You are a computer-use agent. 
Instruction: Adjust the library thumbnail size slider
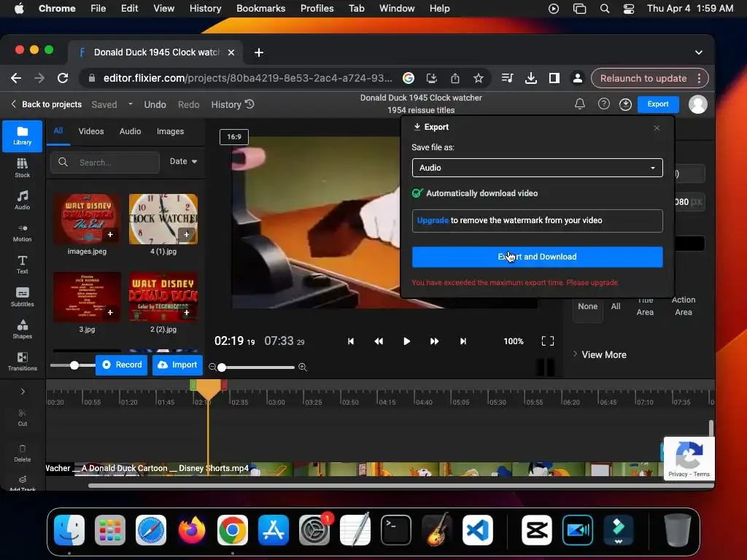72,365
